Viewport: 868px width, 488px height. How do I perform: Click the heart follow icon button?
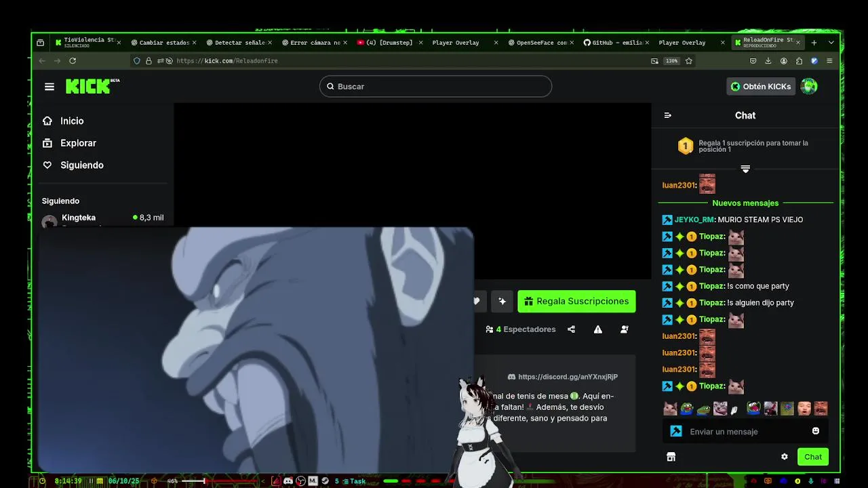tap(477, 301)
